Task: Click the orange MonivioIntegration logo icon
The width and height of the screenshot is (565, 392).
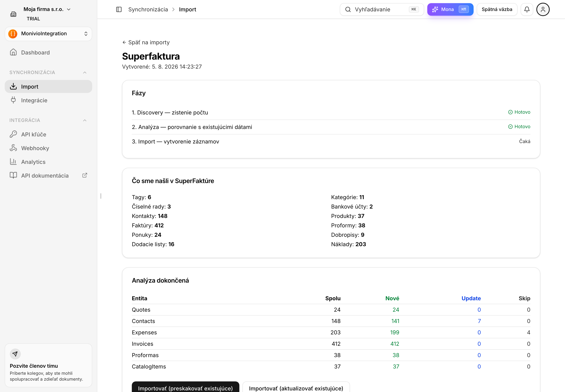Action: coord(13,34)
